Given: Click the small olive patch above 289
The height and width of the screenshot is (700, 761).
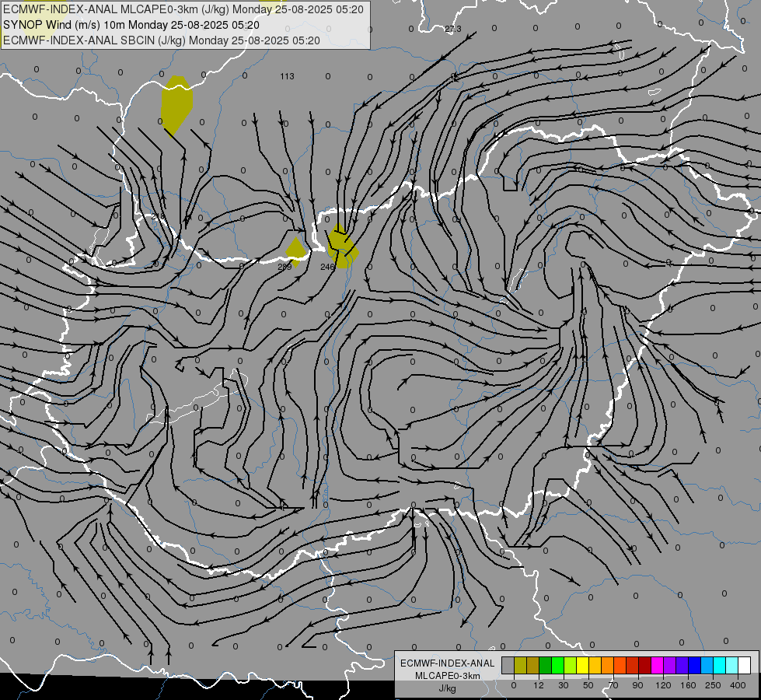Looking at the screenshot, I should [296, 251].
